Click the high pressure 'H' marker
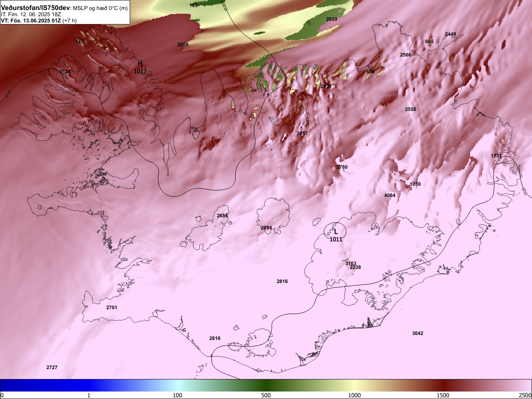Viewport: 532px width, 399px height. pos(140,64)
